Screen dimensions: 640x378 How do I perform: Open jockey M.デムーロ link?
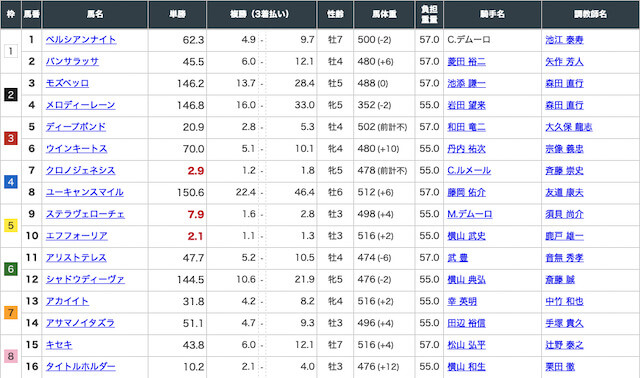pos(470,214)
